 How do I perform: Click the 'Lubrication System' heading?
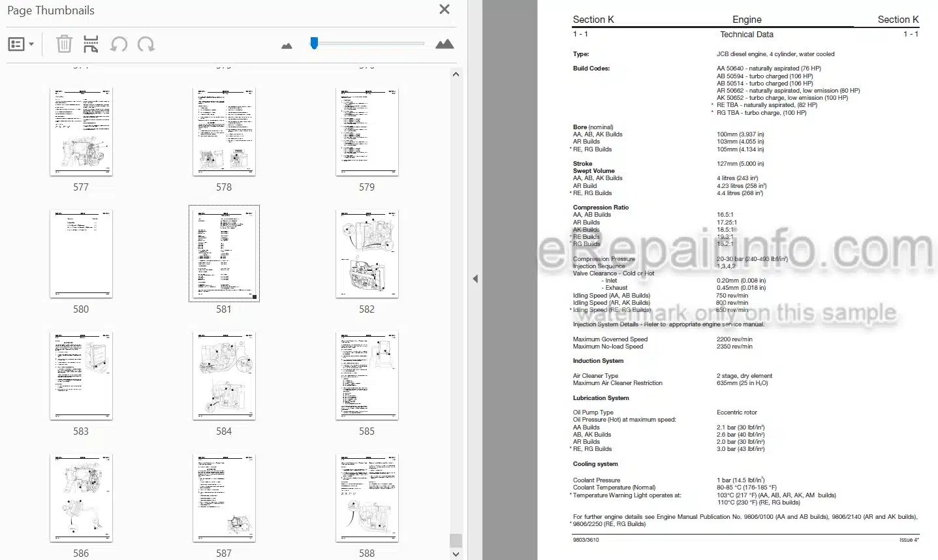point(601,398)
